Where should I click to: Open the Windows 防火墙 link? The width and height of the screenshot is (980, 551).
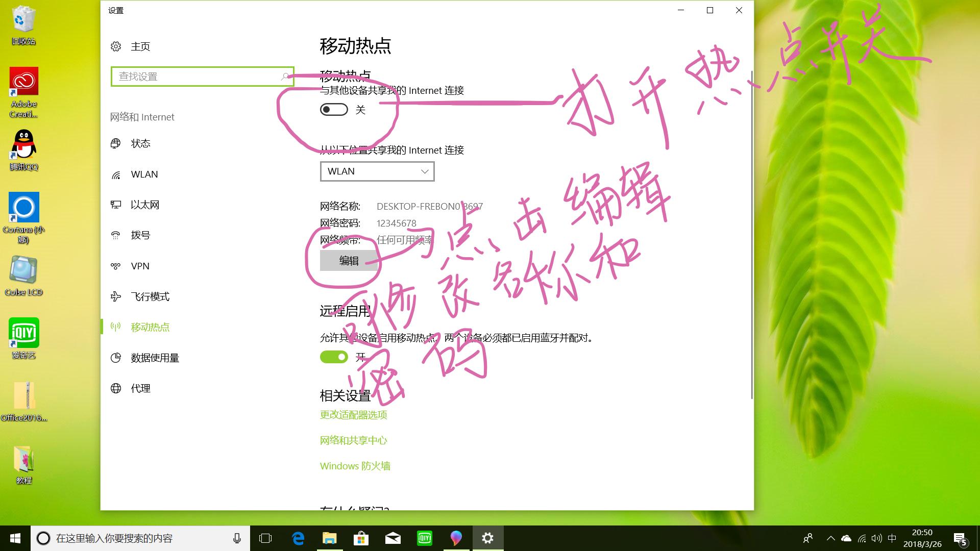pyautogui.click(x=355, y=466)
